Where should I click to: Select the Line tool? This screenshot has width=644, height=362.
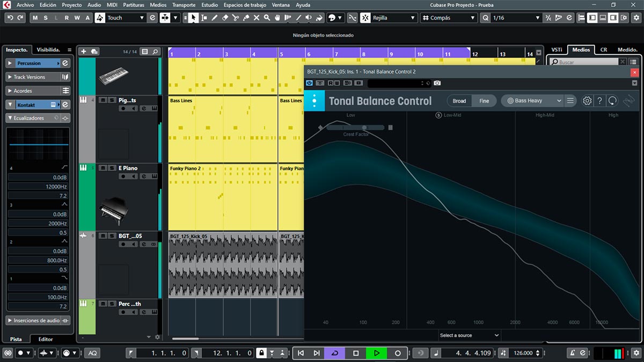click(298, 18)
